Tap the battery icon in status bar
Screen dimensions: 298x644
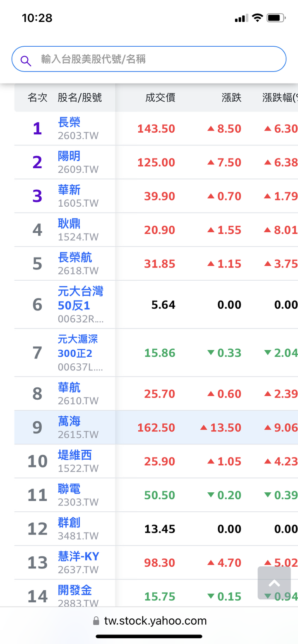(x=276, y=18)
